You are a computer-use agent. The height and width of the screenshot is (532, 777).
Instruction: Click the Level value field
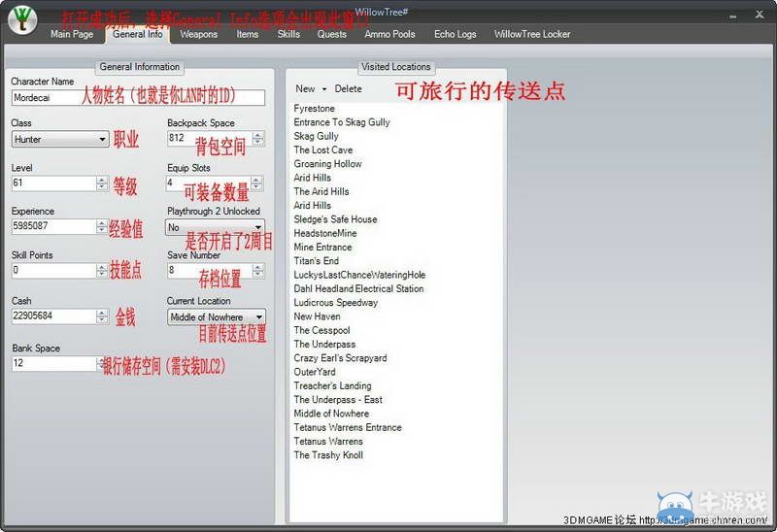pos(54,183)
